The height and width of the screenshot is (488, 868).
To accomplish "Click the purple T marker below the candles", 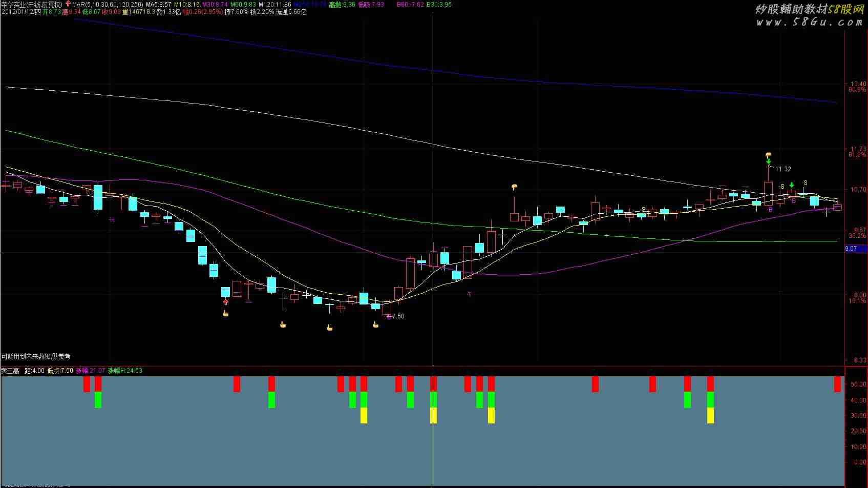I will pyautogui.click(x=470, y=294).
